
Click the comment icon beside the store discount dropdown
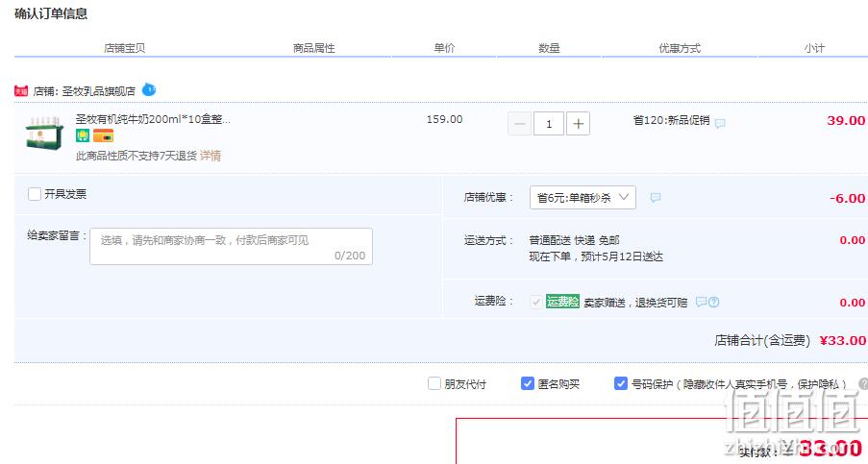click(655, 198)
